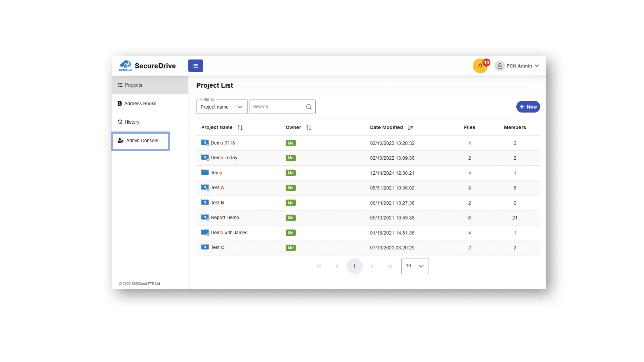Go to first page double-arrow

[x=319, y=266]
